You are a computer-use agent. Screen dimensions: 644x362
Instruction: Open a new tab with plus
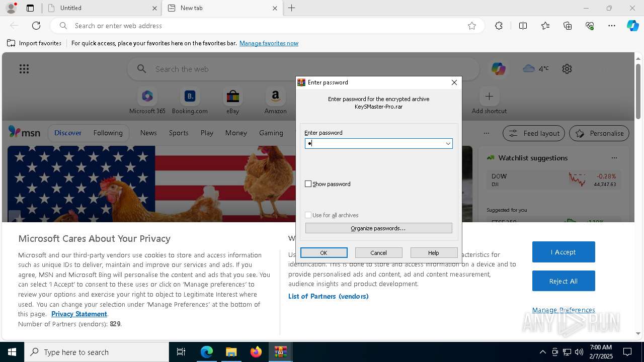(x=291, y=8)
